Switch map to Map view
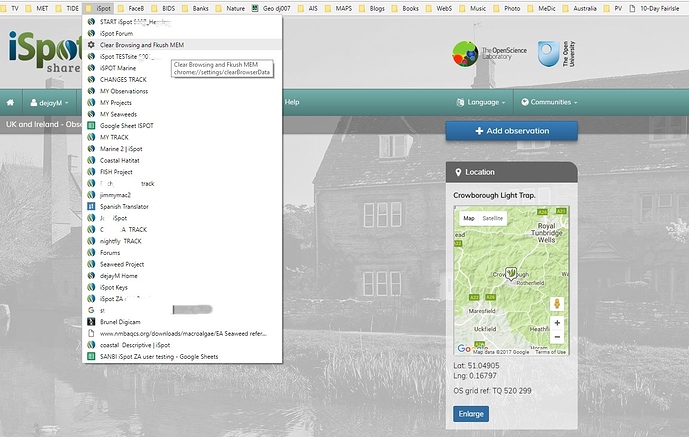The width and height of the screenshot is (689, 437). pyautogui.click(x=469, y=218)
